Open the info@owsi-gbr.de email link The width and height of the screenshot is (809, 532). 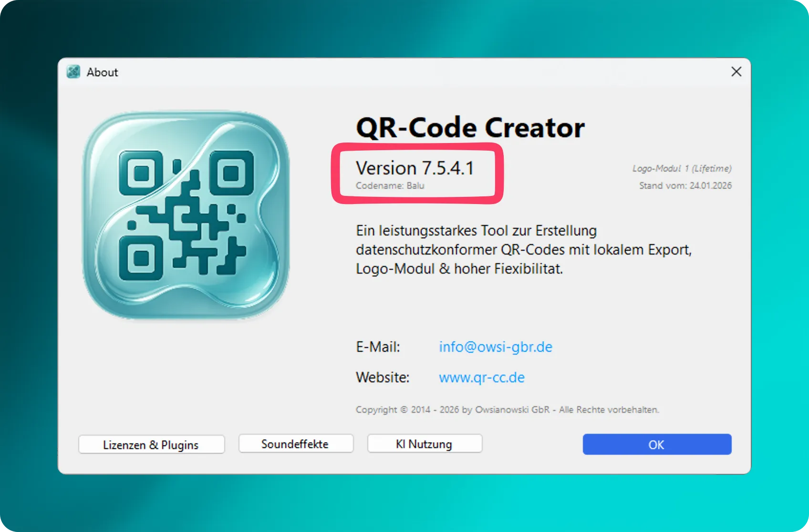point(495,347)
